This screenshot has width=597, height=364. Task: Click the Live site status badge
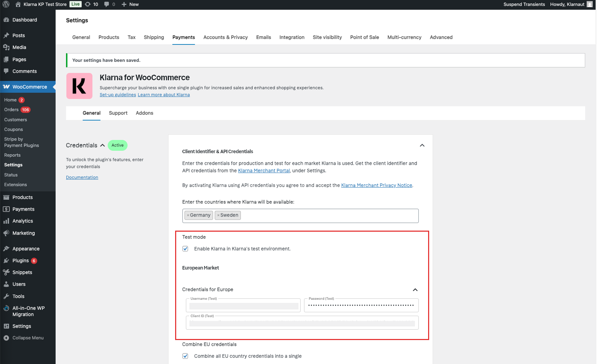coord(75,4)
